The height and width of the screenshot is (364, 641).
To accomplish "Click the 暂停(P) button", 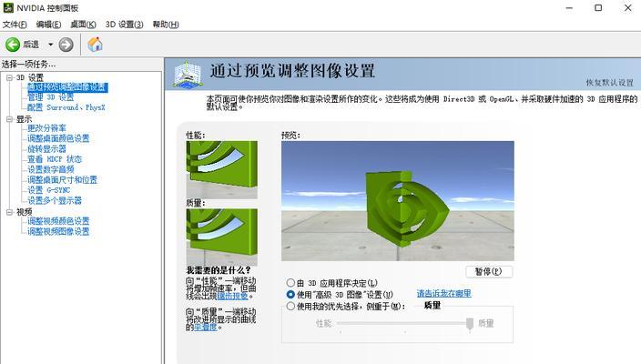I will [x=489, y=272].
